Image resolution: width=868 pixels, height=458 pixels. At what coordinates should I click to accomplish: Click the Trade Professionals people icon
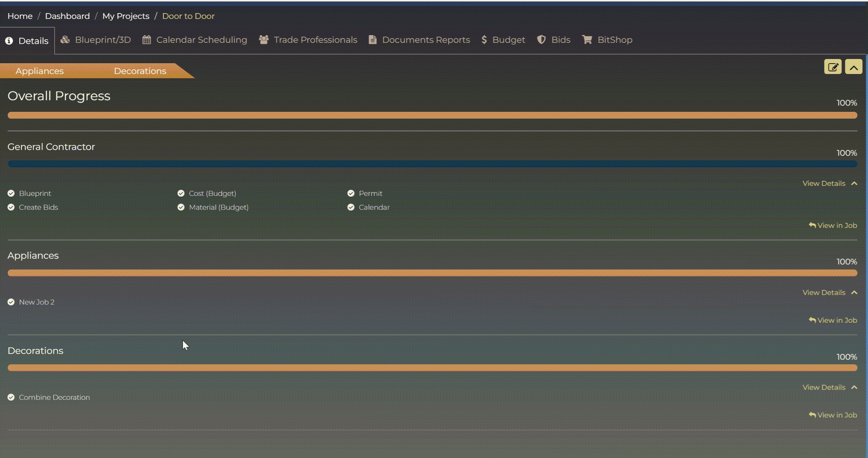tap(263, 40)
